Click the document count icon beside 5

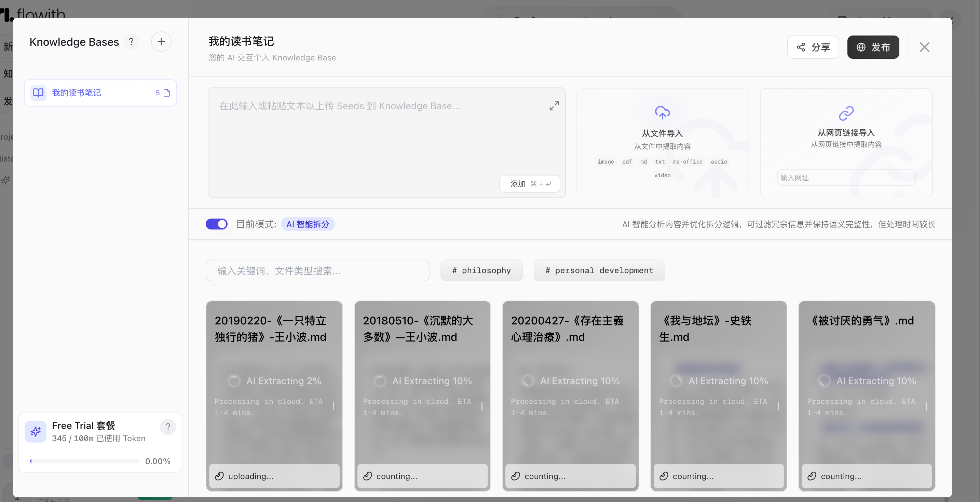coord(167,93)
